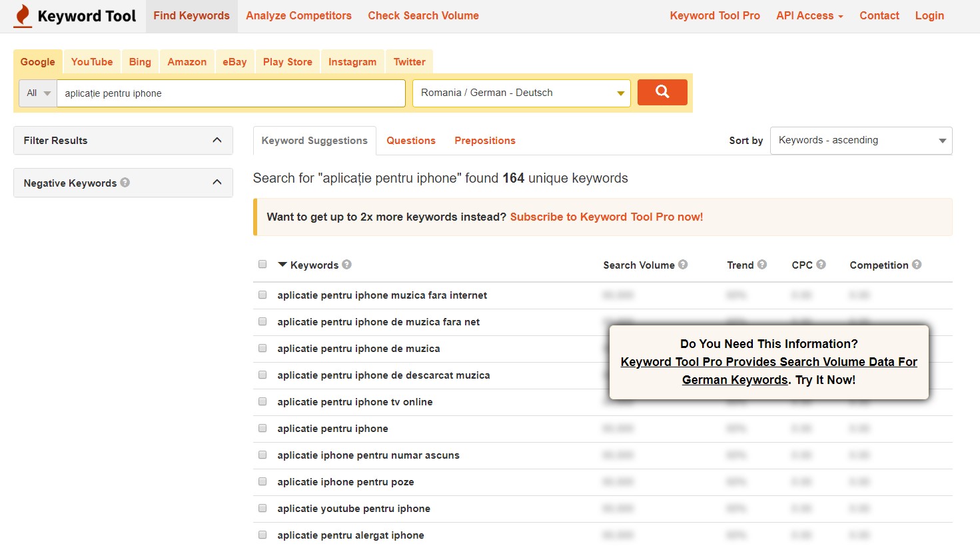Screen dimensions: 980x548
Task: Switch to the YouTube tab
Action: [92, 62]
